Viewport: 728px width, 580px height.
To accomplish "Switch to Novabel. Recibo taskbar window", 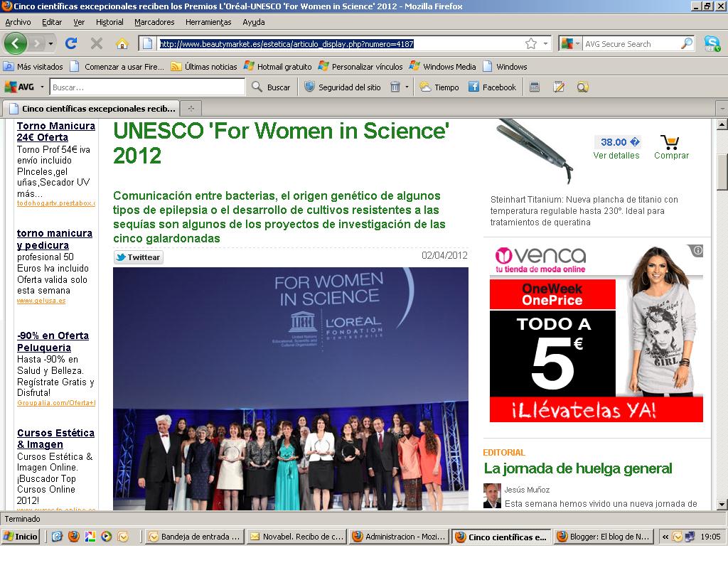I will [x=296, y=537].
